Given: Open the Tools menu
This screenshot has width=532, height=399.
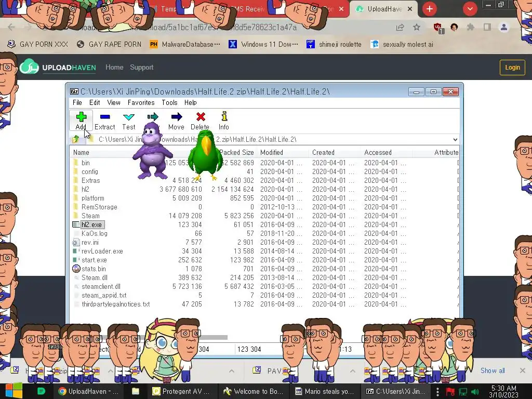Looking at the screenshot, I should pos(169,102).
